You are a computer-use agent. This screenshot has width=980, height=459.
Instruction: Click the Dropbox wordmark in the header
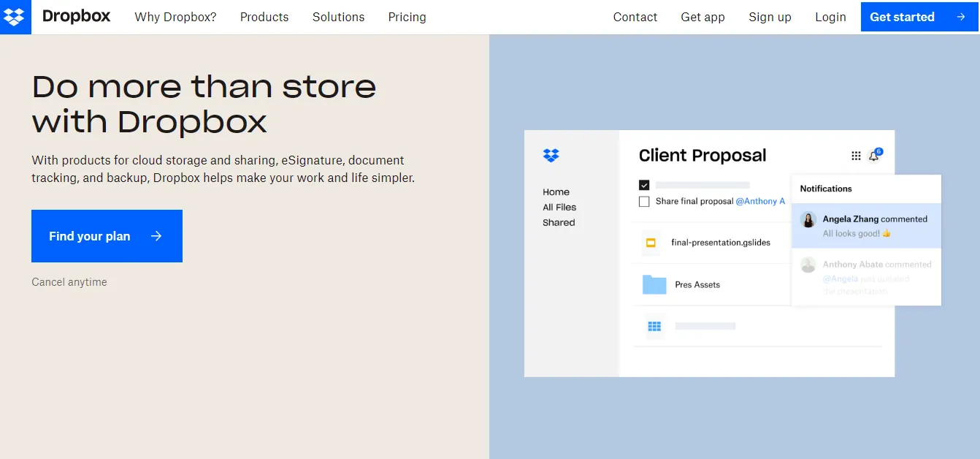coord(76,16)
